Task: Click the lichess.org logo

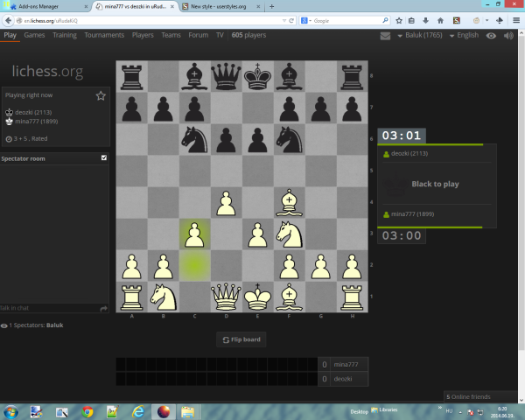Action: (47, 71)
